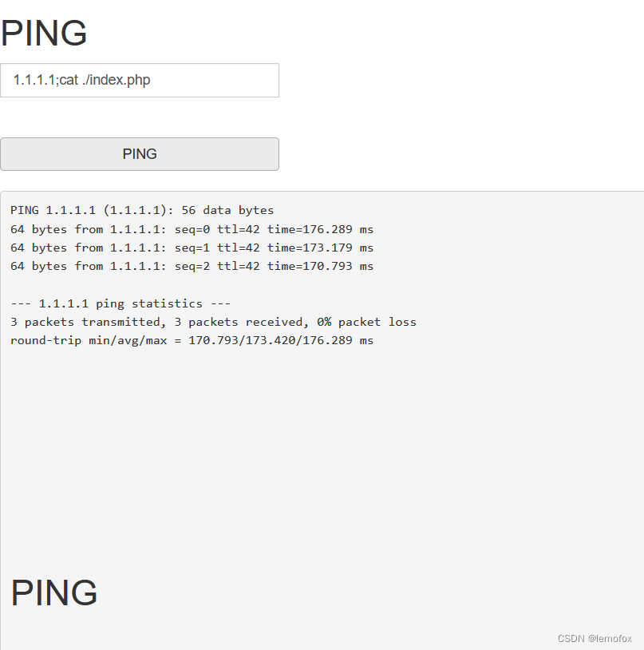Click the time=170.793 ms value

pos(320,266)
